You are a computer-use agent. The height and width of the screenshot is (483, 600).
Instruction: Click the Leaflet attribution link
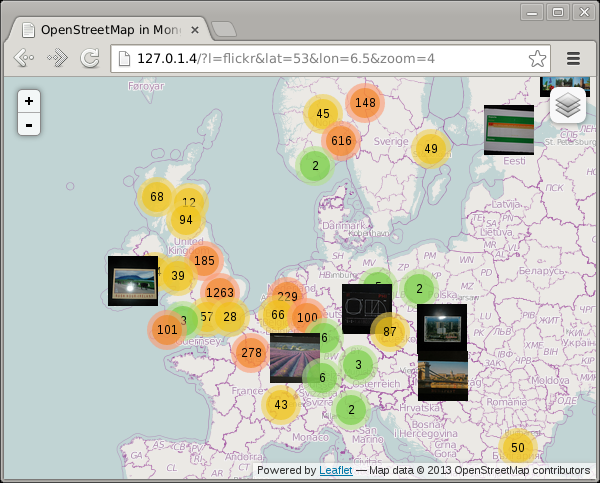pos(335,470)
